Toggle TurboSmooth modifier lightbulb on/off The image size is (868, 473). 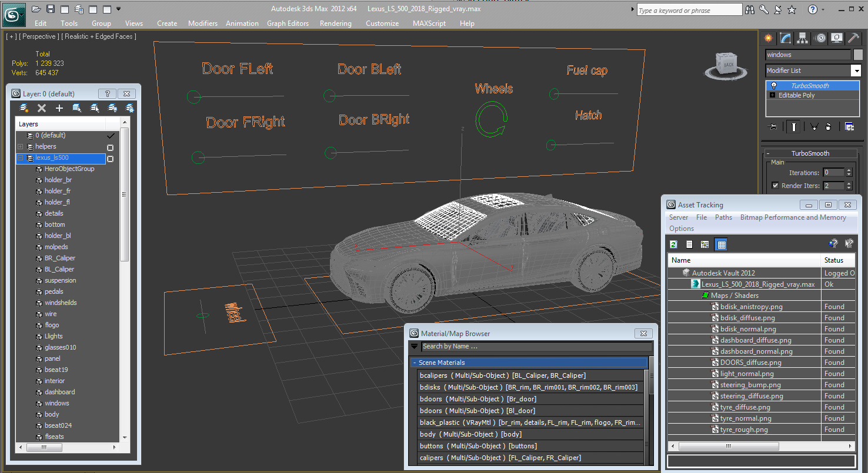pyautogui.click(x=774, y=86)
